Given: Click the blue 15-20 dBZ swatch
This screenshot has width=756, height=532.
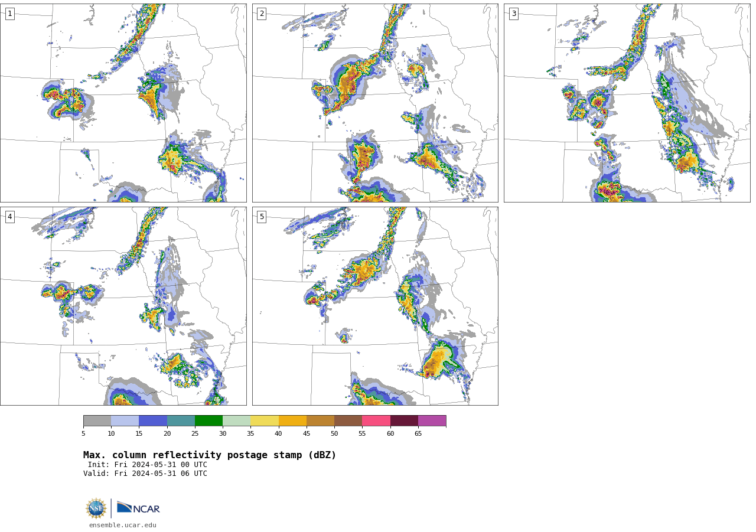Looking at the screenshot, I should click(x=153, y=421).
